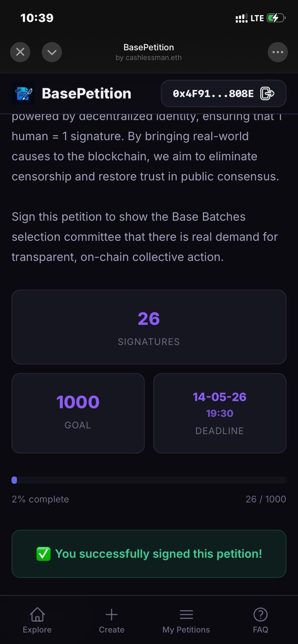The width and height of the screenshot is (298, 644).
Task: Open the Explore home tab
Action: pos(37,620)
